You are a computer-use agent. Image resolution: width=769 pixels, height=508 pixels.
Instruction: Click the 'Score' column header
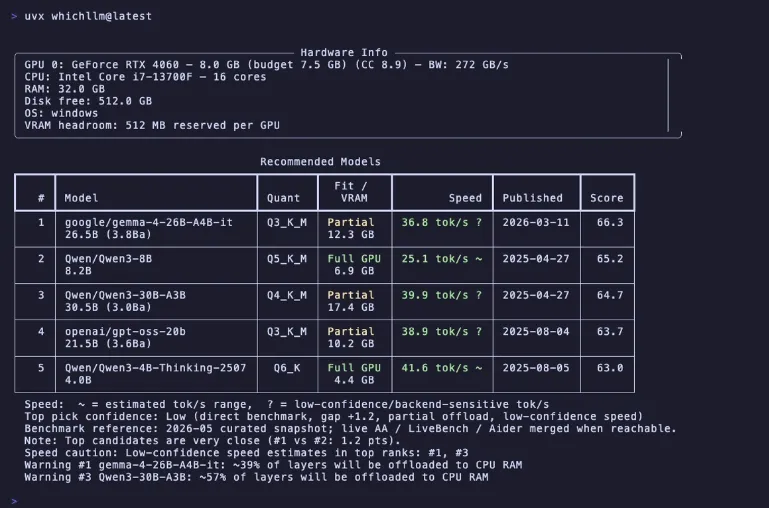(606, 198)
